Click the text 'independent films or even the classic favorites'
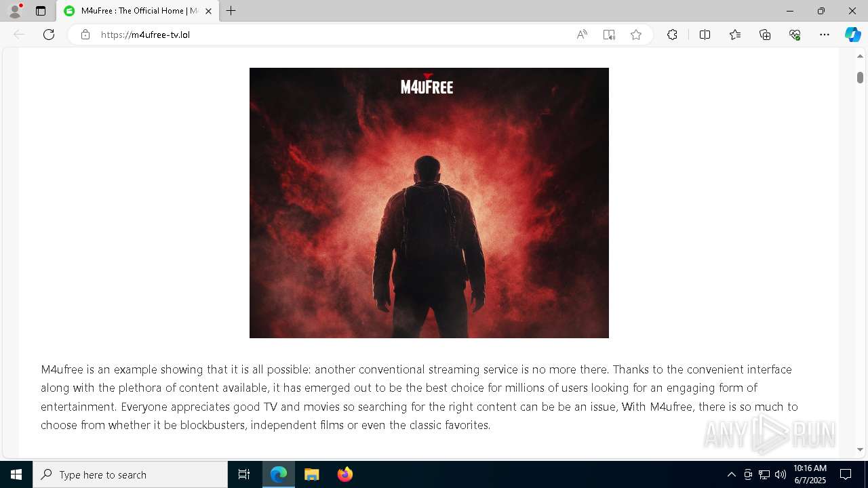The width and height of the screenshot is (868, 488). [371, 425]
